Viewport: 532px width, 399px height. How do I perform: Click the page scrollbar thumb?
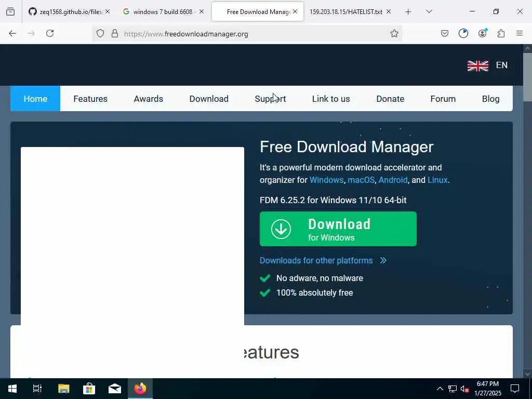527,77
